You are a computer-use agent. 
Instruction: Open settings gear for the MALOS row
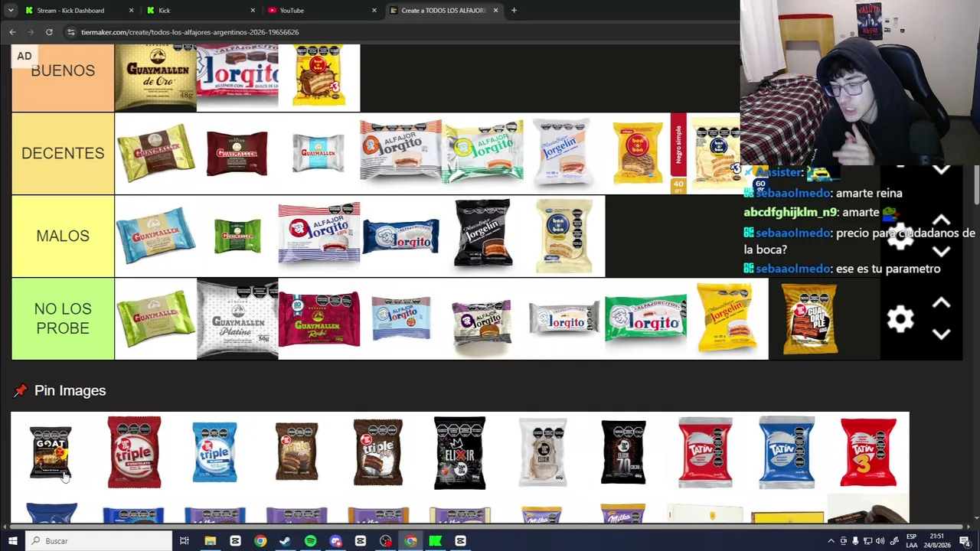900,236
